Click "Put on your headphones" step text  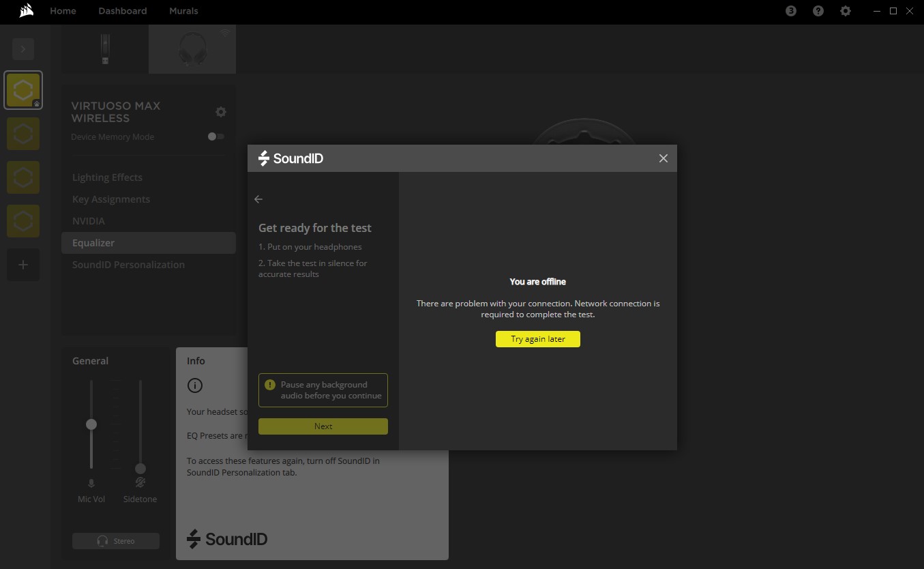310,247
